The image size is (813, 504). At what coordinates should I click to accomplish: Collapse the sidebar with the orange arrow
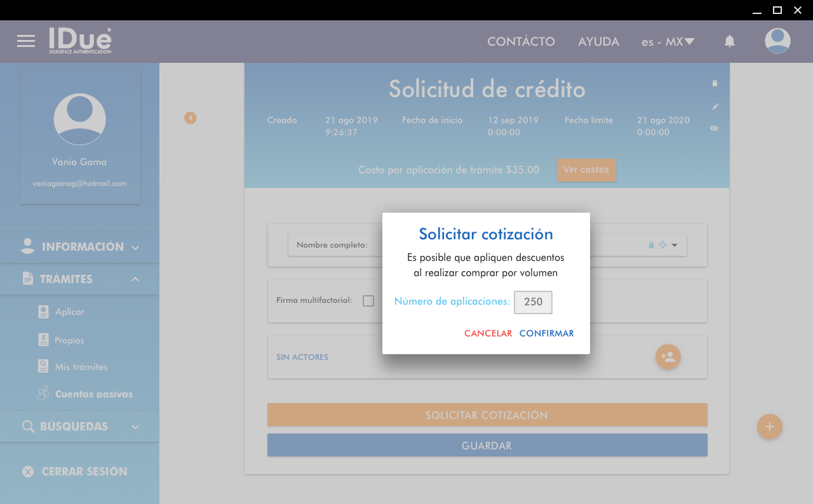[x=191, y=118]
